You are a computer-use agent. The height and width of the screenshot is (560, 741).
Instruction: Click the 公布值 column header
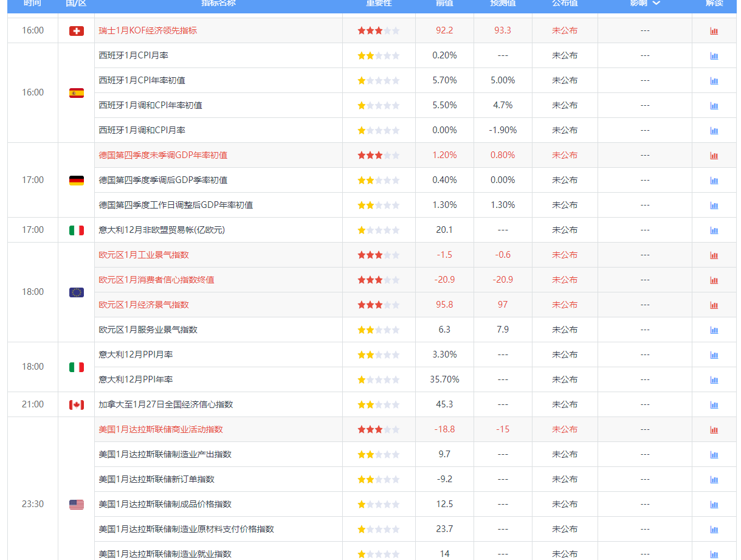tap(565, 3)
